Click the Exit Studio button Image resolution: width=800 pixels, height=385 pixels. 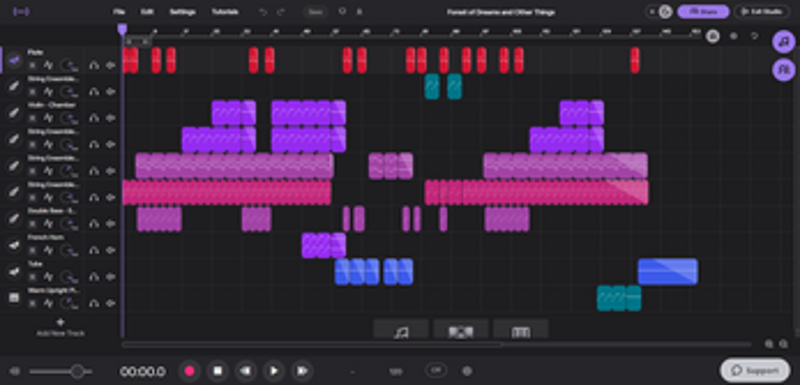[x=761, y=11]
